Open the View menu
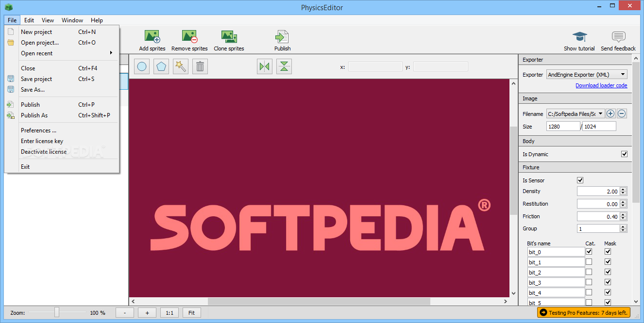 tap(48, 20)
